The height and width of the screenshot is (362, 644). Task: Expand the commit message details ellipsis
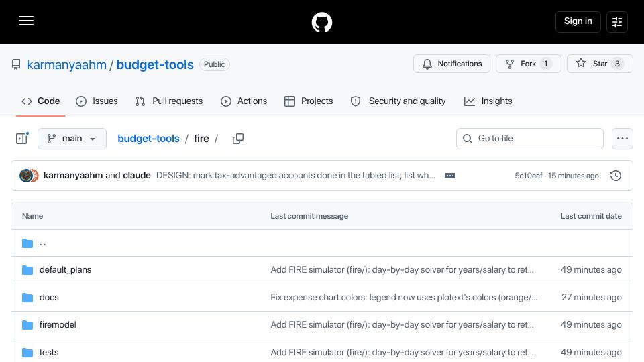click(x=450, y=176)
